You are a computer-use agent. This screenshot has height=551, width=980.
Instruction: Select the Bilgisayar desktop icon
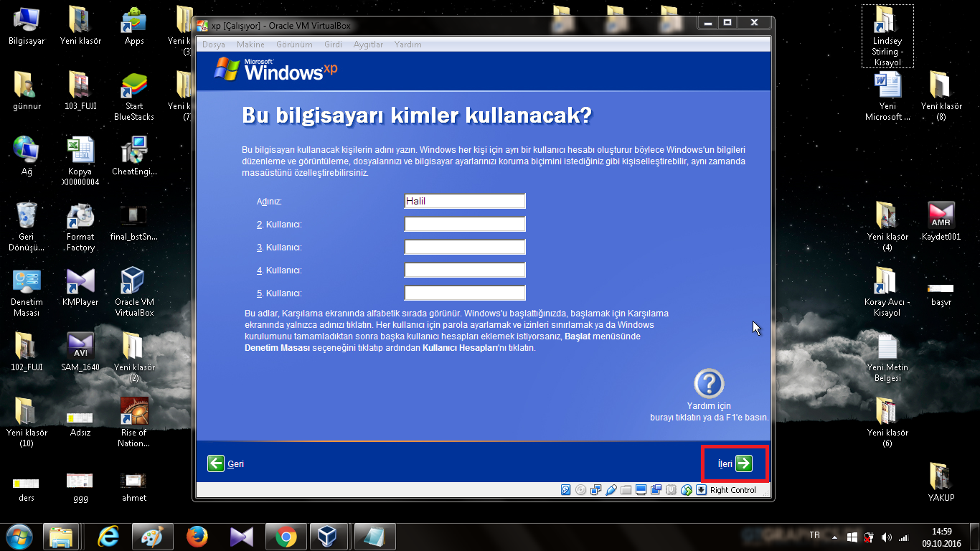coord(27,27)
